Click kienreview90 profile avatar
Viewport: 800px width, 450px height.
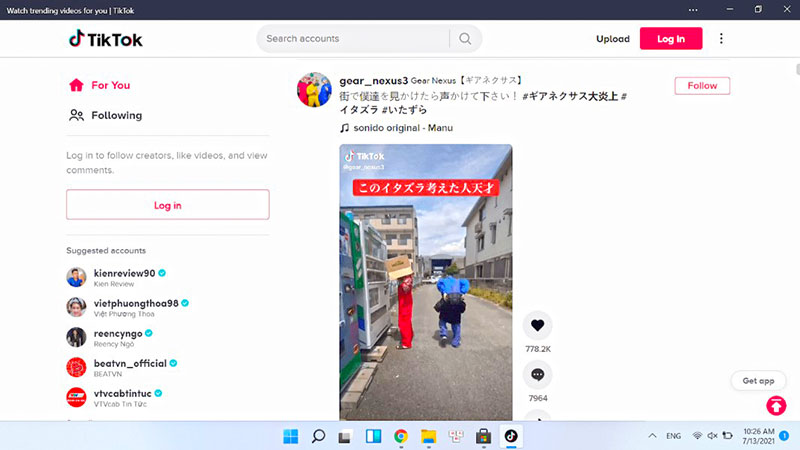click(76, 277)
